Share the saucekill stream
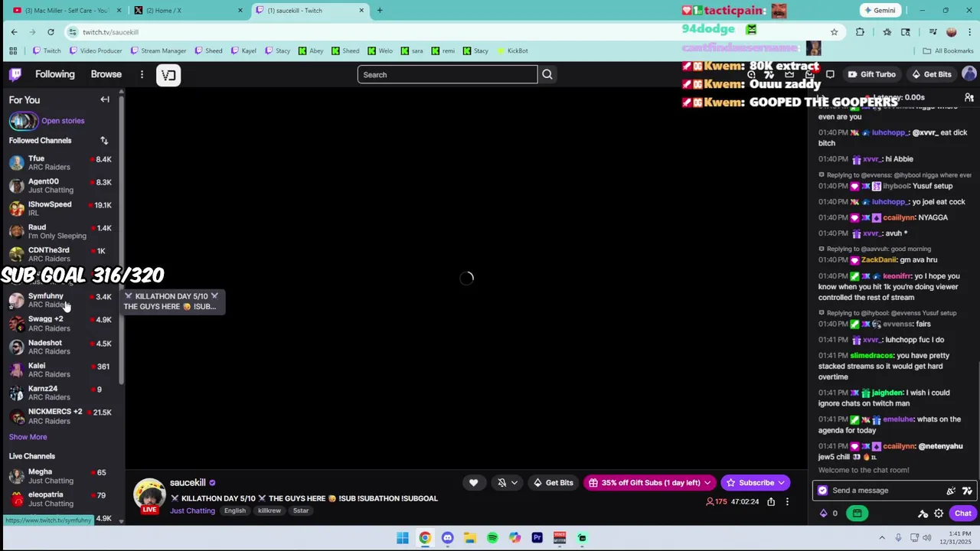Viewport: 980px width, 551px height. coord(771,502)
